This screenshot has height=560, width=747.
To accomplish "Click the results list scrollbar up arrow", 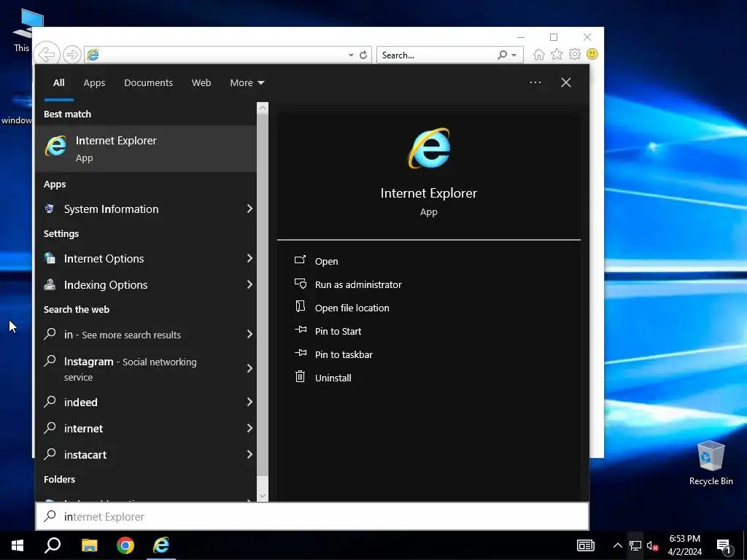I will [x=263, y=108].
